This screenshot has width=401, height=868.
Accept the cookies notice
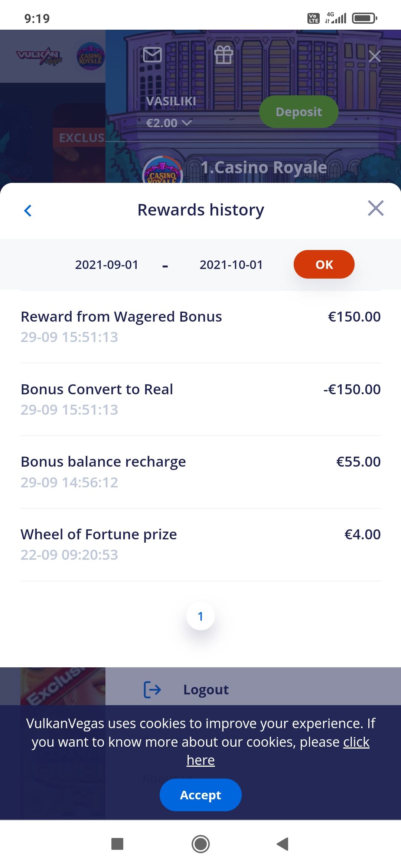point(200,795)
